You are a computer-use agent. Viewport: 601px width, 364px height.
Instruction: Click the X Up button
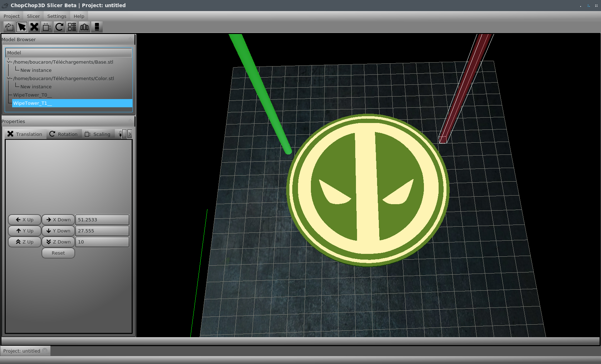24,220
